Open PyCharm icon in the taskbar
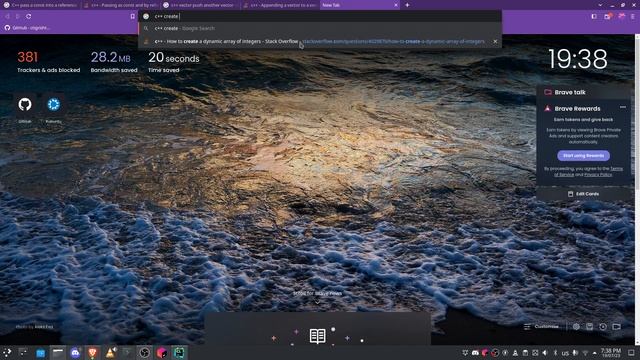Screen dimensions: 640x360 click(179, 352)
